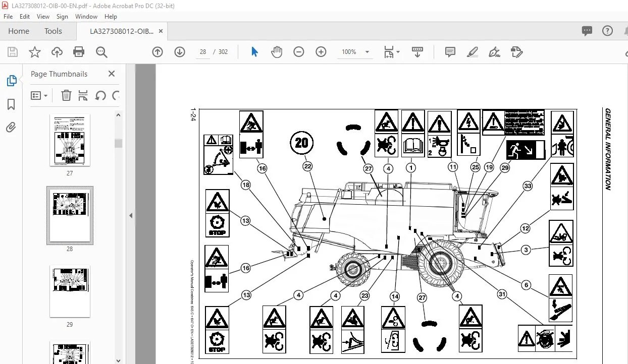Click the thumbnails scrollbar handle
628x364 pixels.
tap(118, 143)
